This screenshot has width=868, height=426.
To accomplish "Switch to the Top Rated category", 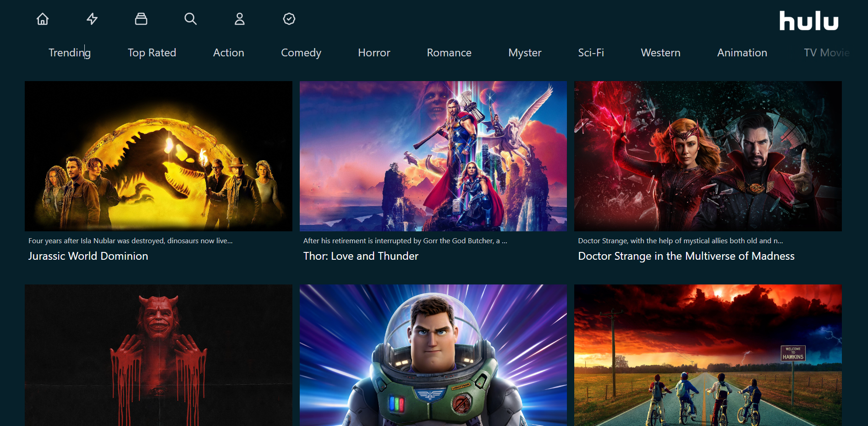I will (152, 53).
